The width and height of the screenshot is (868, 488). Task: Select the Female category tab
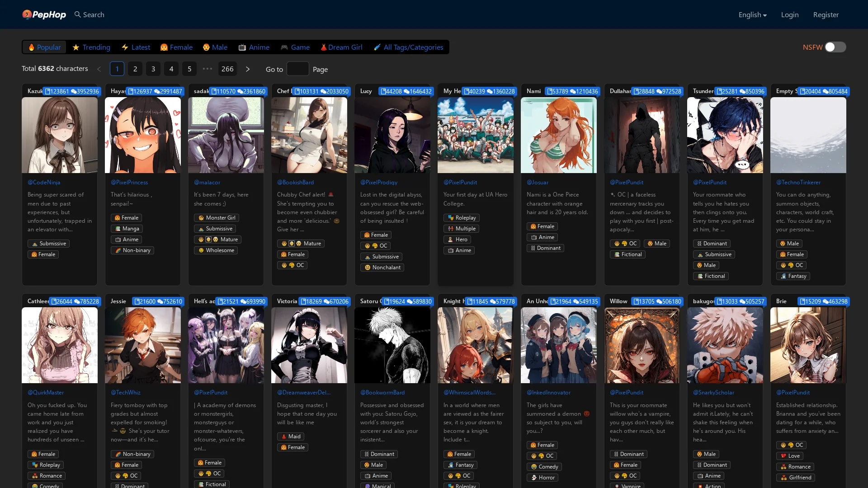pos(176,47)
